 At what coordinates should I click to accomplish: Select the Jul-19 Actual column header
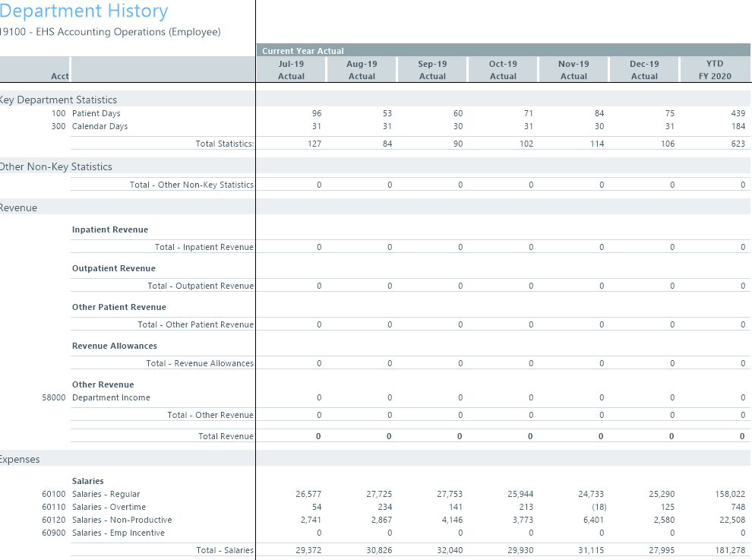click(291, 70)
